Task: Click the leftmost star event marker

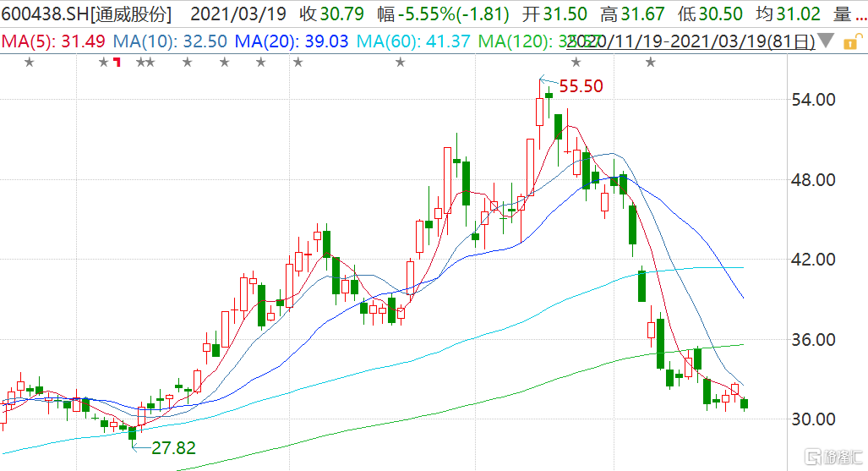Action: coord(30,63)
